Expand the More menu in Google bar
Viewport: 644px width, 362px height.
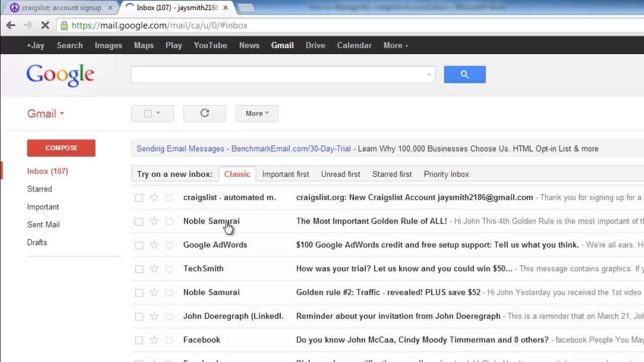(x=396, y=45)
